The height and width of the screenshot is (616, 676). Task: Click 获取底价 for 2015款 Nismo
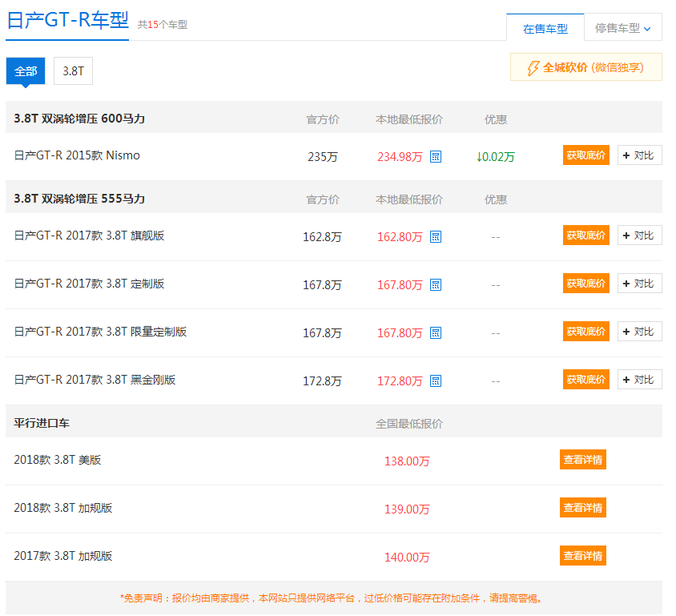pos(586,155)
